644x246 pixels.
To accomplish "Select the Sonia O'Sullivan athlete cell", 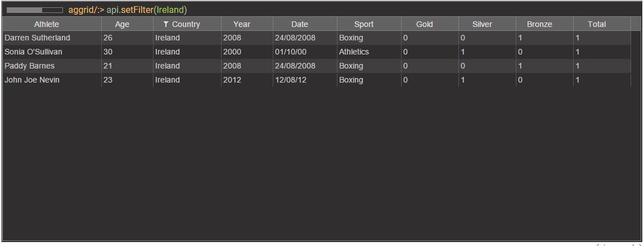I will click(x=34, y=52).
